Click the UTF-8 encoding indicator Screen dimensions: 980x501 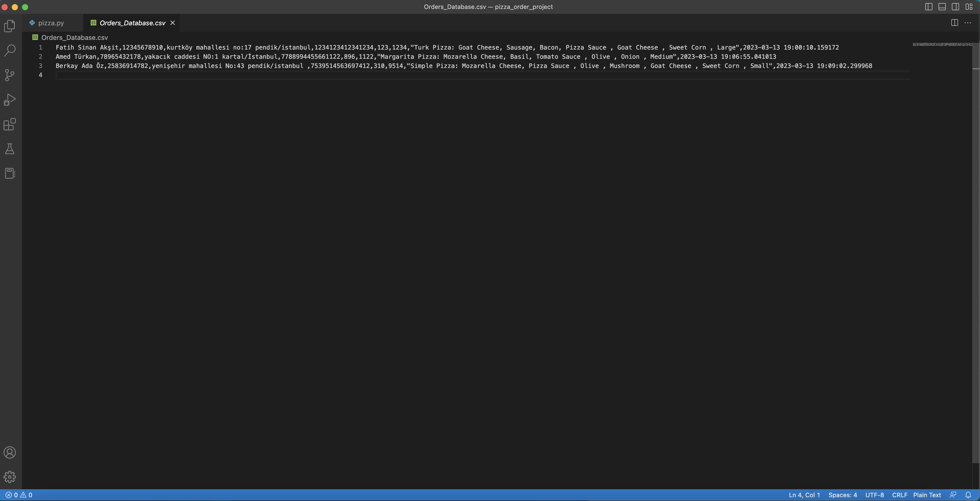click(x=874, y=495)
